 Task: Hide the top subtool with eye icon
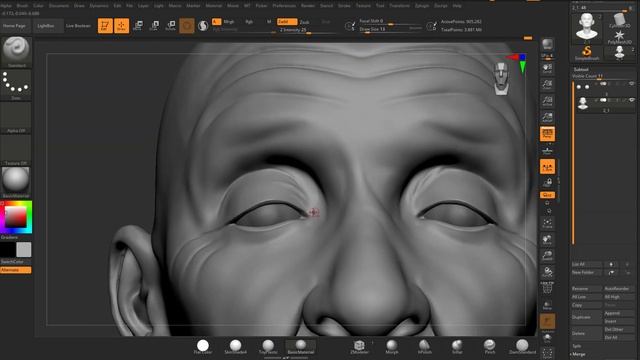click(x=632, y=84)
